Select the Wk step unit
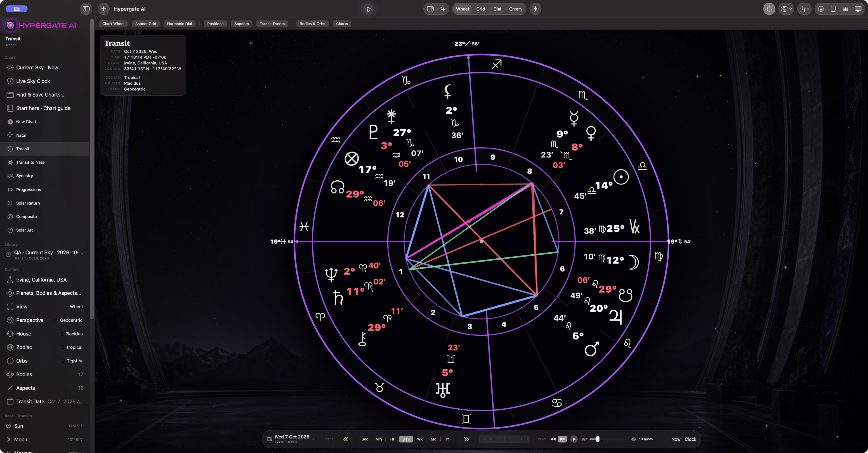 click(420, 439)
